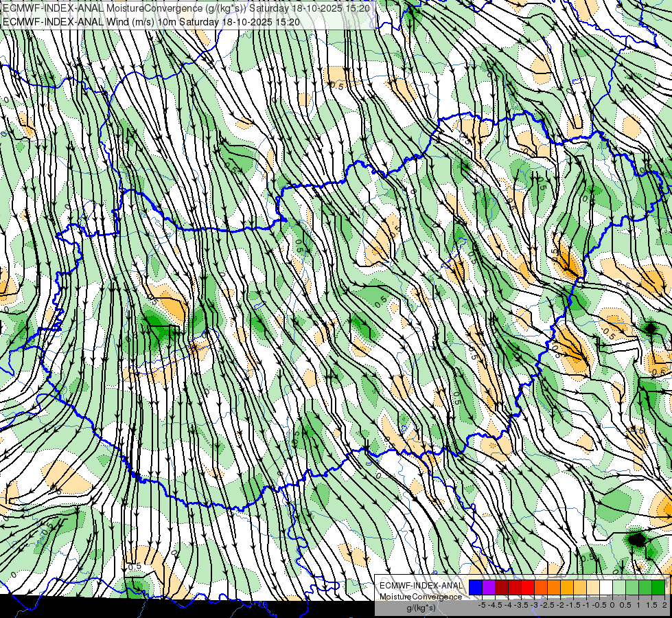Click the purple legend swatch between -5 and -4.5
Image resolution: width=672 pixels, height=618 pixels.
point(489,588)
